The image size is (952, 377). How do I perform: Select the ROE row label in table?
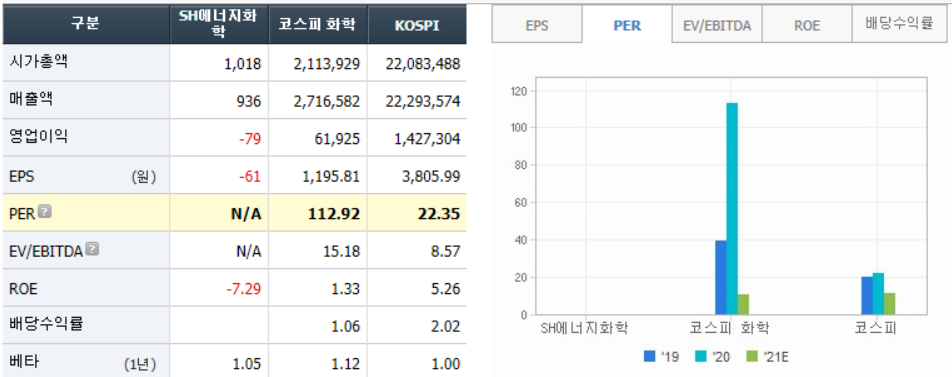point(23,288)
